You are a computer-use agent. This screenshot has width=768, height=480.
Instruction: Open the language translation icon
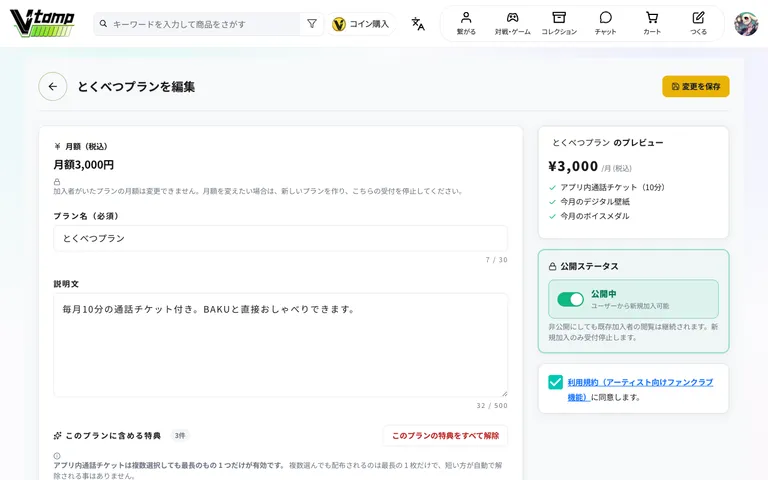pos(418,24)
